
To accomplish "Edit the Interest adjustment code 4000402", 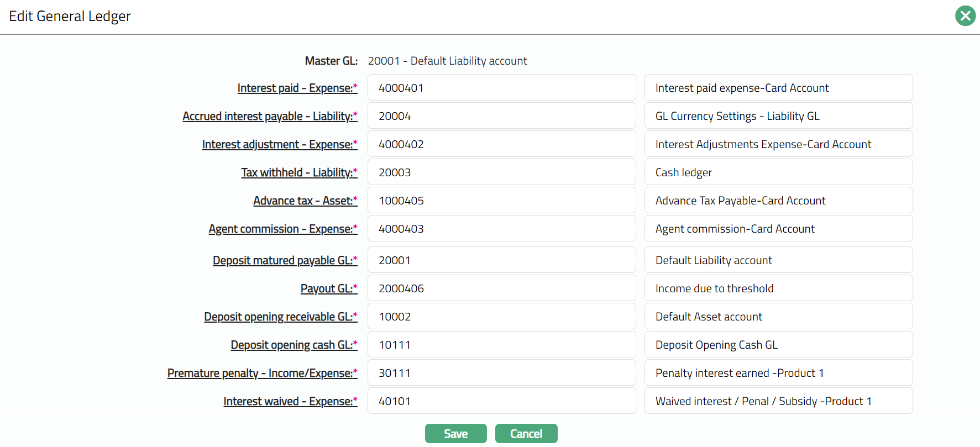I will [x=501, y=144].
